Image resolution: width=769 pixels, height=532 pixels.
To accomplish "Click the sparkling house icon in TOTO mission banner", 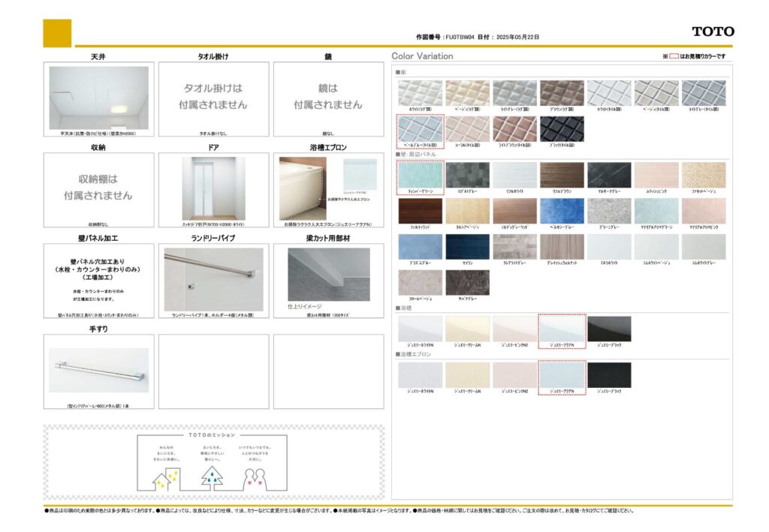I will coord(166,479).
